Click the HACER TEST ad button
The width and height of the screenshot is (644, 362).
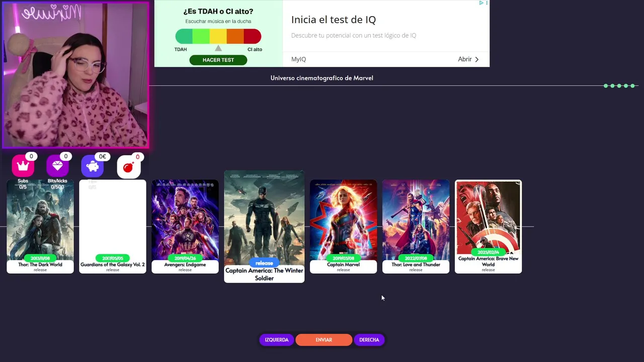(218, 60)
